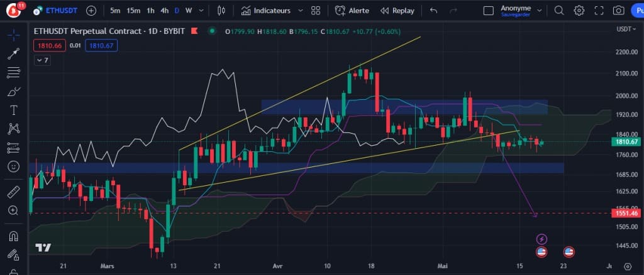Image resolution: width=644 pixels, height=275 pixels.
Task: Open chart settings gear
Action: pos(579,11)
